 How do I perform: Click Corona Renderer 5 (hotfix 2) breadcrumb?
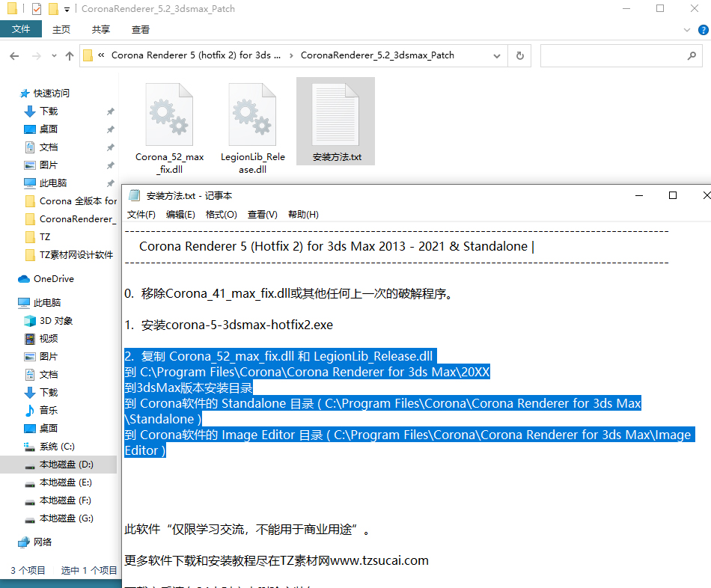click(x=196, y=55)
